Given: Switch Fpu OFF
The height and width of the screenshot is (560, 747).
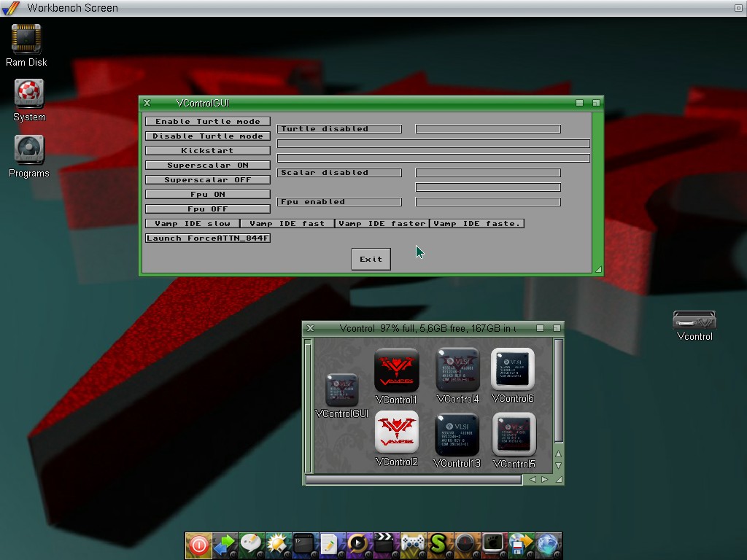Looking at the screenshot, I should (208, 209).
